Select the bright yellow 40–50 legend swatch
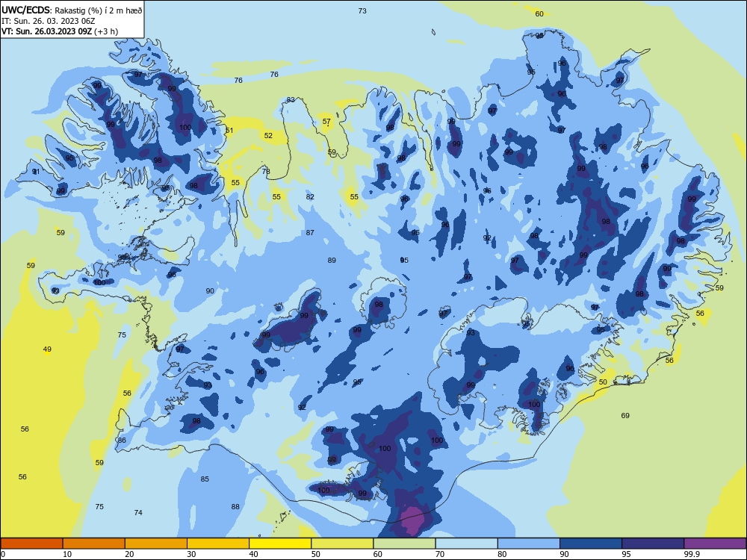The height and width of the screenshot is (560, 747). 280,544
